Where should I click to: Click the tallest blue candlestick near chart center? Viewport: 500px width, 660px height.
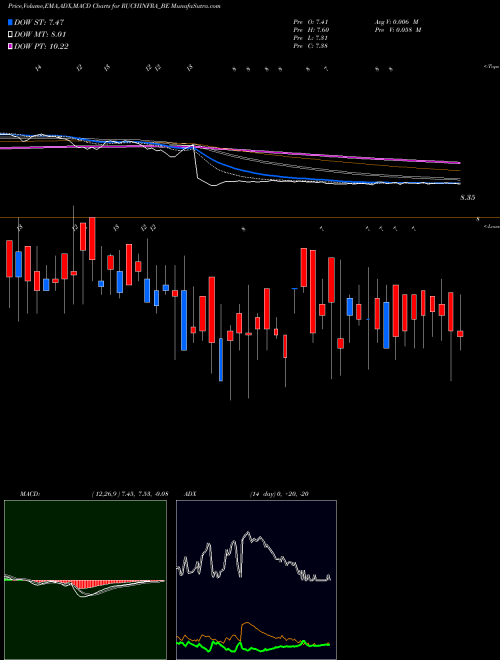pos(184,320)
